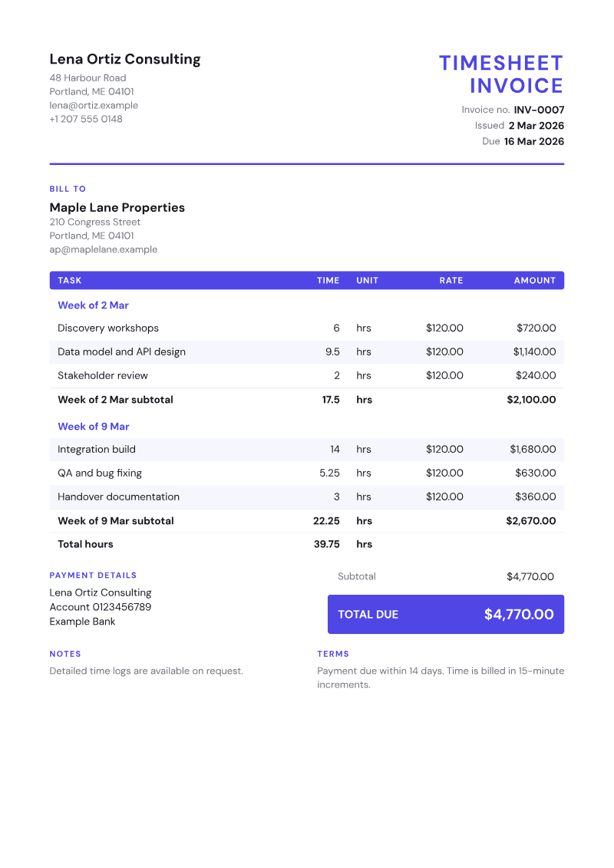Click the email ap@maplelane.example
This screenshot has height=868, width=614.
click(x=104, y=249)
